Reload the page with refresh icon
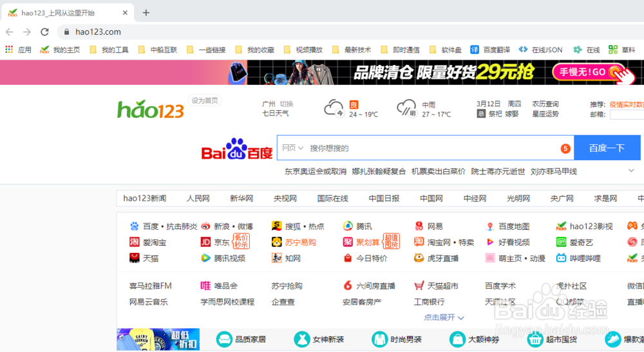644x352 pixels. point(45,32)
